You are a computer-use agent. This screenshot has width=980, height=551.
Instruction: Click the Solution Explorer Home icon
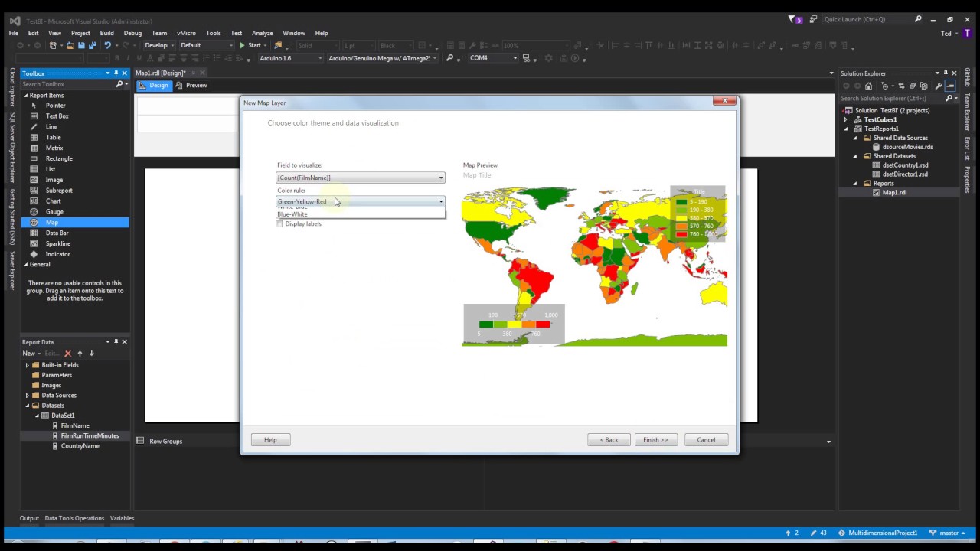tap(868, 86)
